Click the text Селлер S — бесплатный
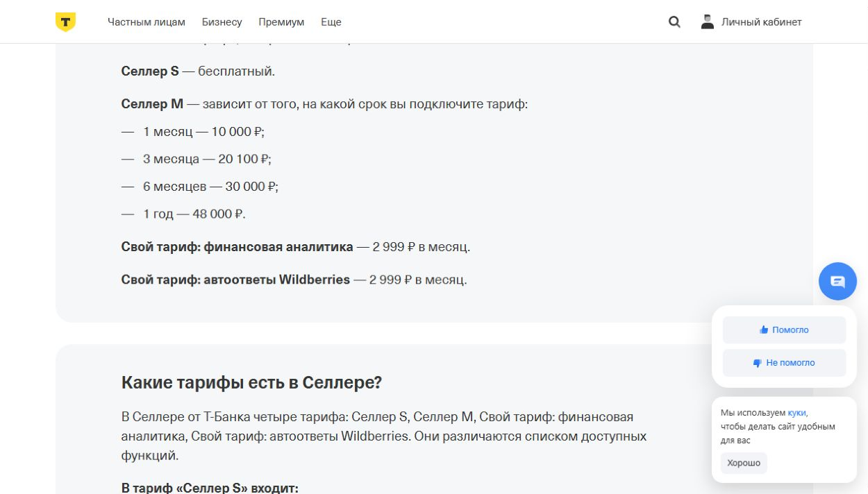This screenshot has height=494, width=868. click(198, 71)
